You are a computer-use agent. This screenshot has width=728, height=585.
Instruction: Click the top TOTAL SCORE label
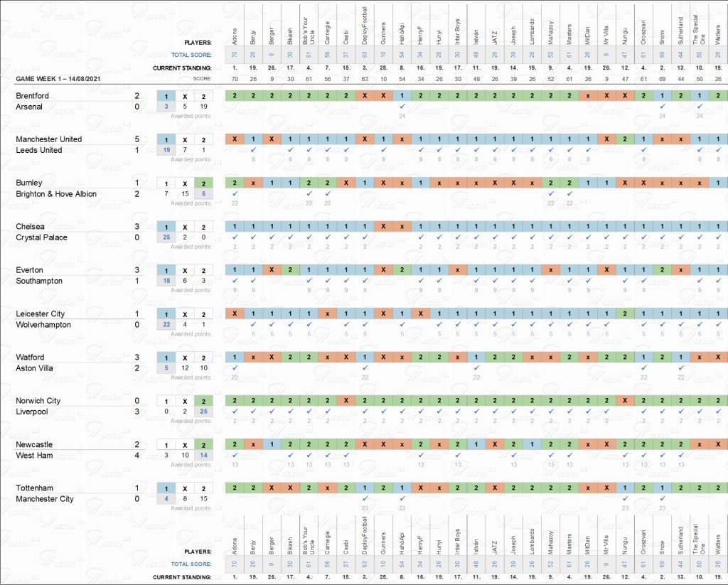click(191, 55)
